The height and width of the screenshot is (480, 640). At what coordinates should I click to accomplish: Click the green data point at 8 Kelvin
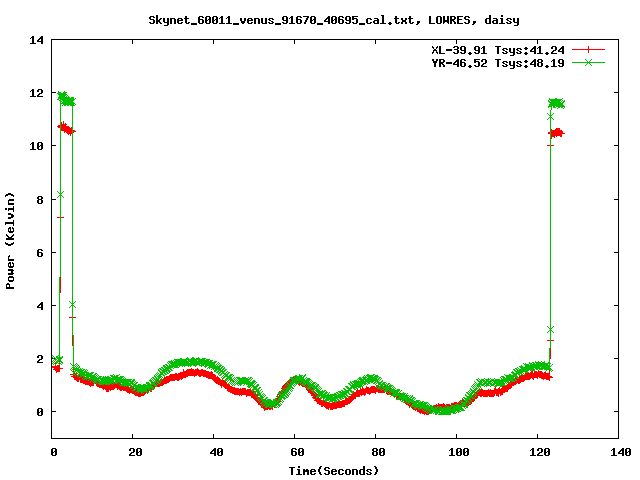pyautogui.click(x=60, y=195)
